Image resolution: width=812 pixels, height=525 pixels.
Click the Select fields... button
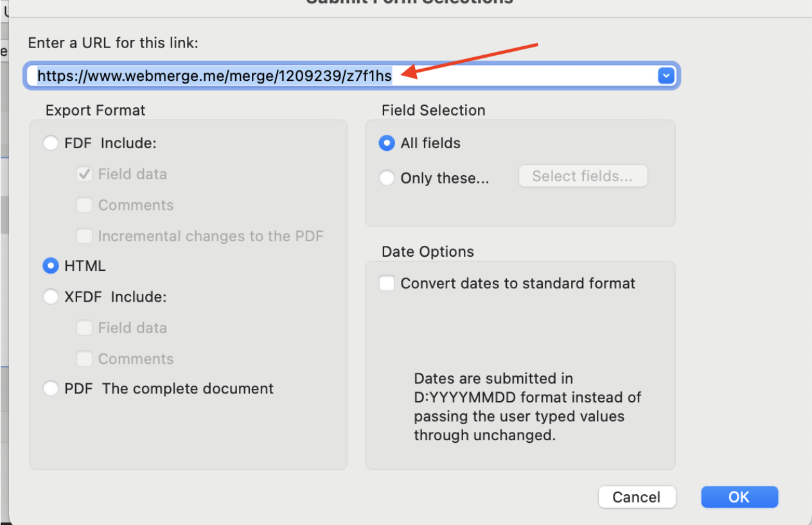(583, 176)
